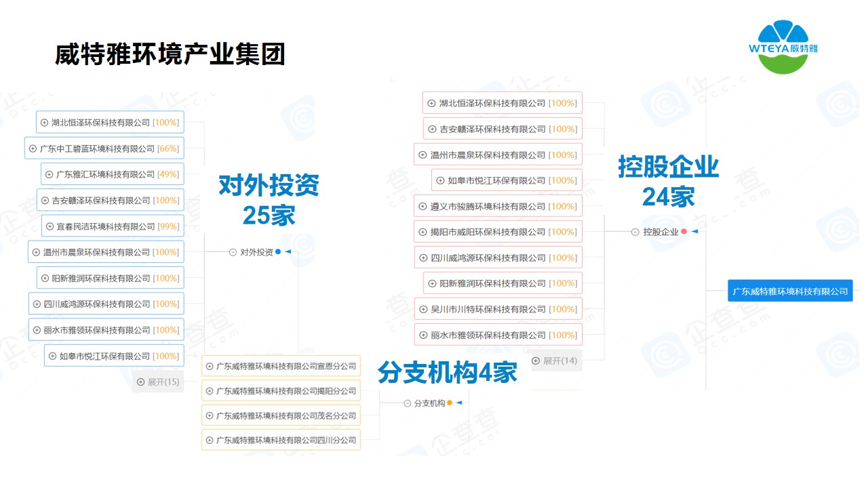The image size is (868, 488).
Task: Collapse the 对外投资 branch
Action: tap(233, 252)
